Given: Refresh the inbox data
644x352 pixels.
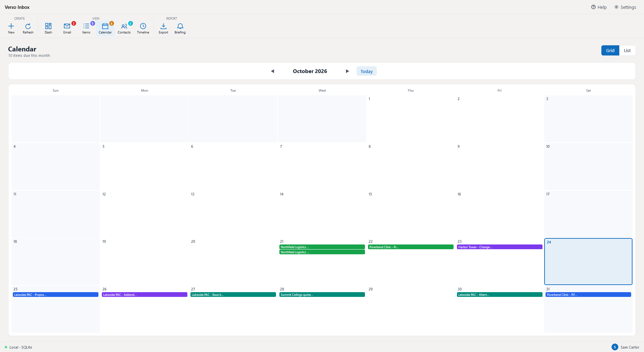Looking at the screenshot, I should pyautogui.click(x=28, y=28).
